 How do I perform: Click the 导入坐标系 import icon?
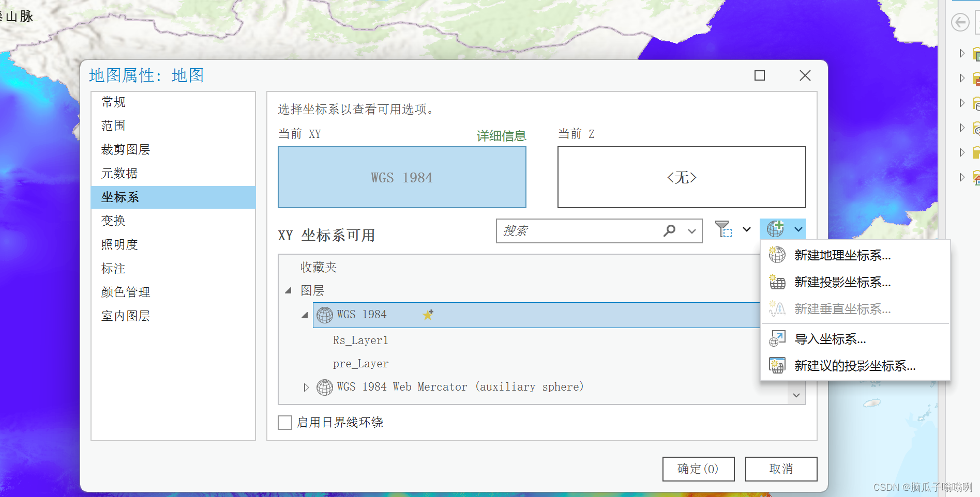click(x=776, y=338)
